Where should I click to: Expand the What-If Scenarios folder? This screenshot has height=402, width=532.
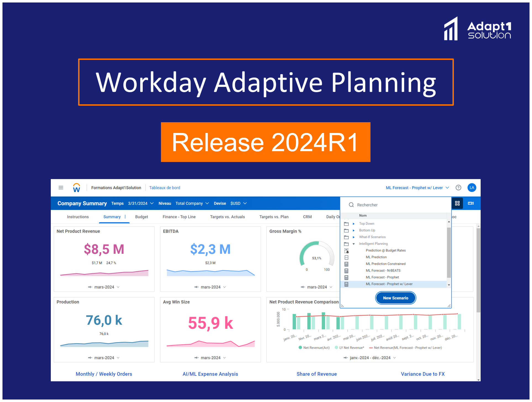[353, 237]
